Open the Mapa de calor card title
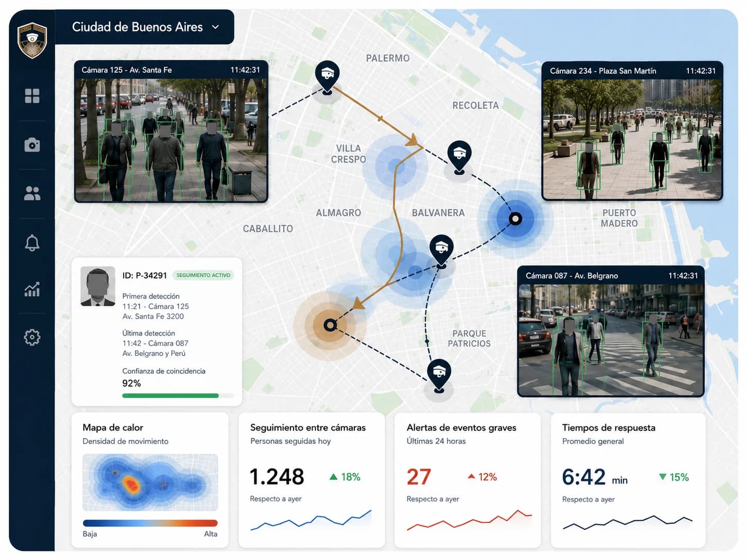 click(x=113, y=427)
